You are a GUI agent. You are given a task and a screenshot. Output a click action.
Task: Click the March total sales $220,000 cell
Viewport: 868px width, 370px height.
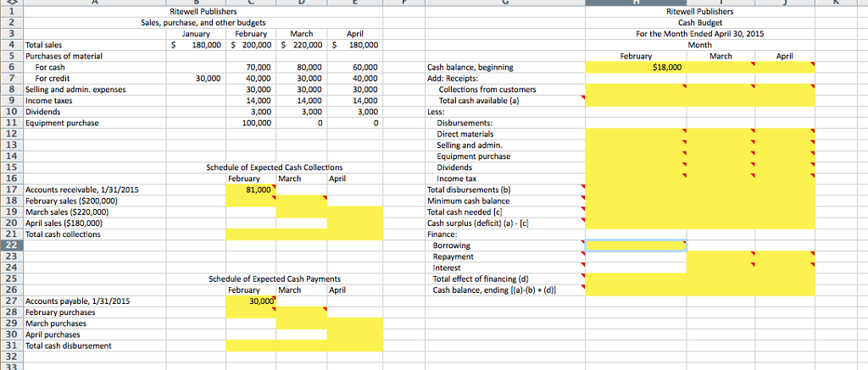tap(302, 45)
